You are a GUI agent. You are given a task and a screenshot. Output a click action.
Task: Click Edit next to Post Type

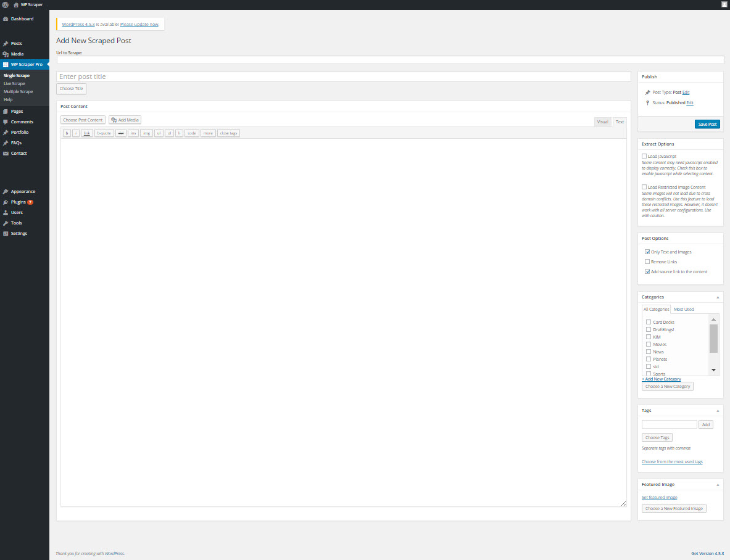click(x=686, y=93)
